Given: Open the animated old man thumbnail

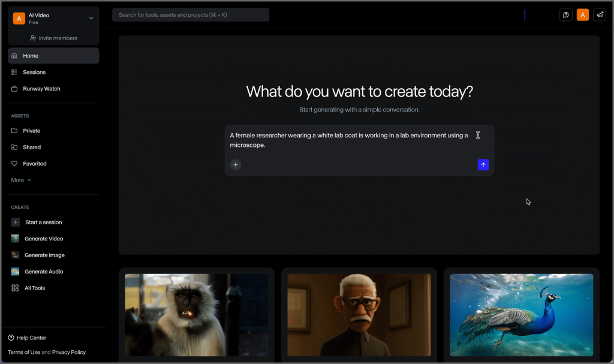Looking at the screenshot, I should 359,315.
